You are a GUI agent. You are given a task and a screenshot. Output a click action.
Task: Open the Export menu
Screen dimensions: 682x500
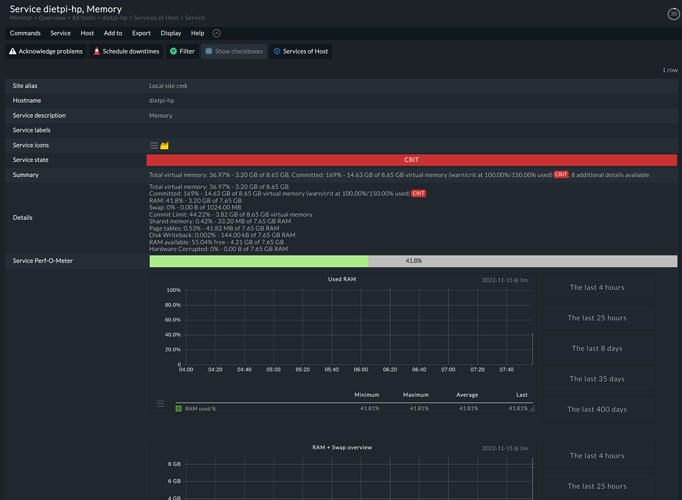pos(141,33)
